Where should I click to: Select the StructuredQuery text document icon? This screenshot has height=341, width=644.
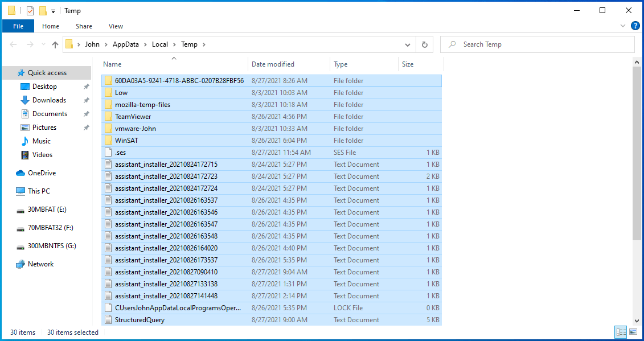tap(108, 319)
